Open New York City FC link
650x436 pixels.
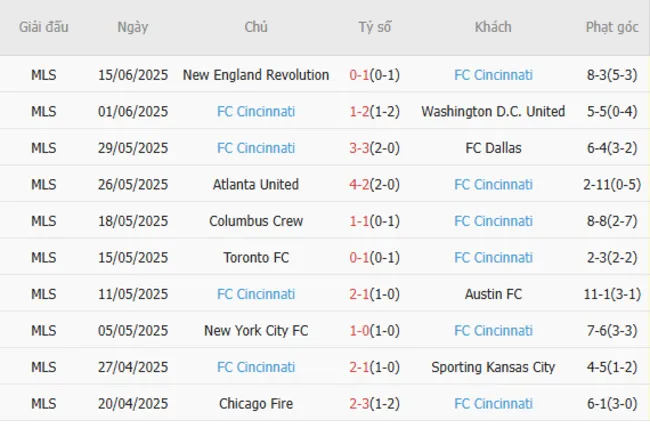[x=256, y=330]
